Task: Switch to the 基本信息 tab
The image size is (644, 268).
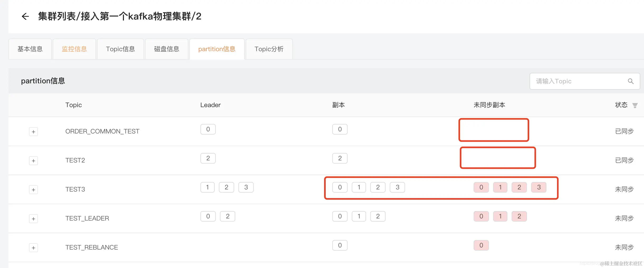Action: [30, 49]
